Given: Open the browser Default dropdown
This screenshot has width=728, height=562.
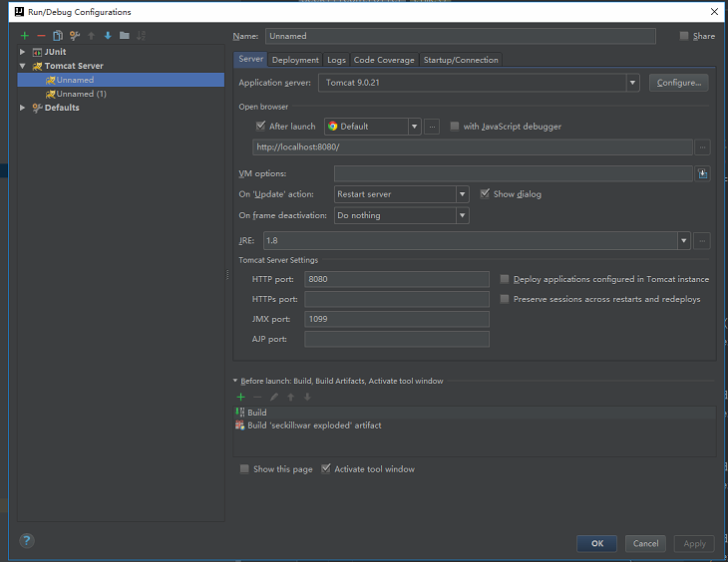Looking at the screenshot, I should [414, 127].
